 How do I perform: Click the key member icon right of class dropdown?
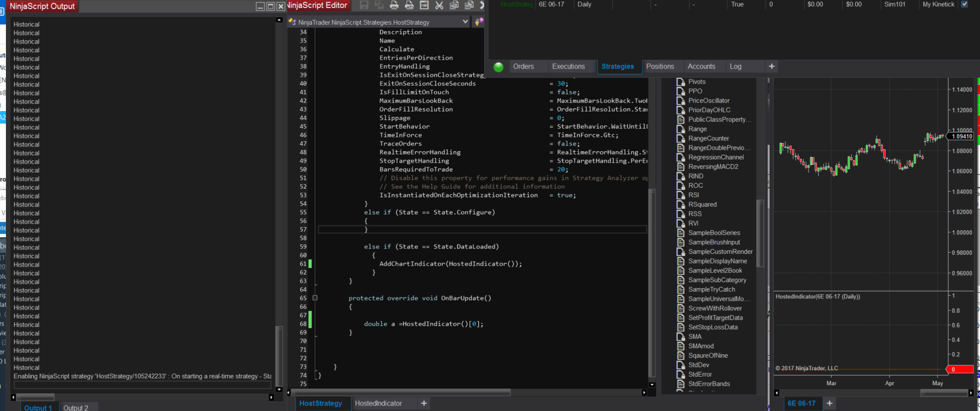[x=478, y=22]
